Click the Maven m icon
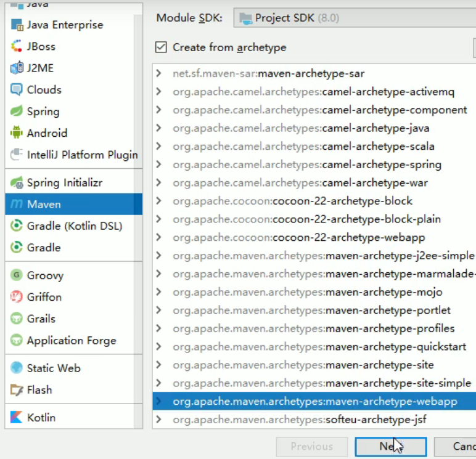 pyautogui.click(x=17, y=204)
